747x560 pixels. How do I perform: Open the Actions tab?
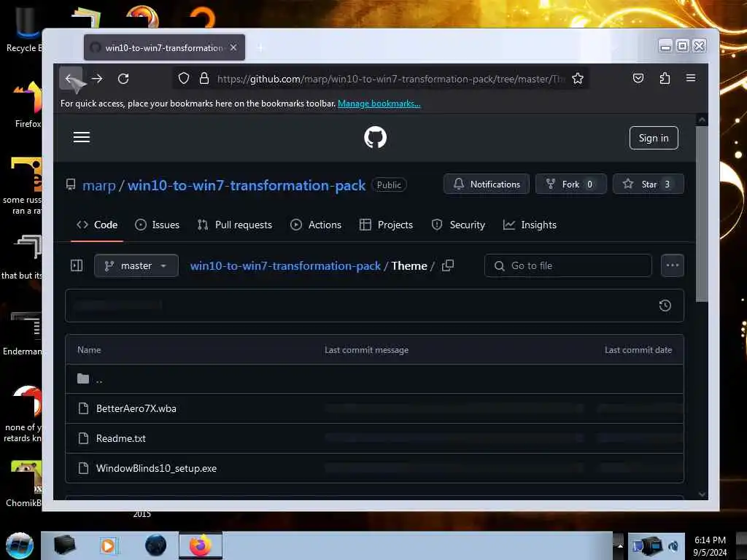(316, 225)
